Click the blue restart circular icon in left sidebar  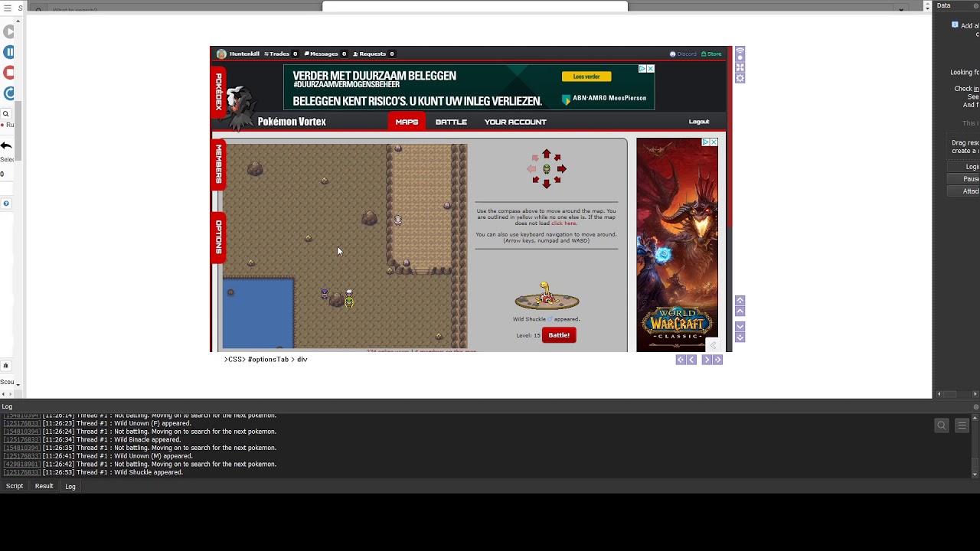9,93
